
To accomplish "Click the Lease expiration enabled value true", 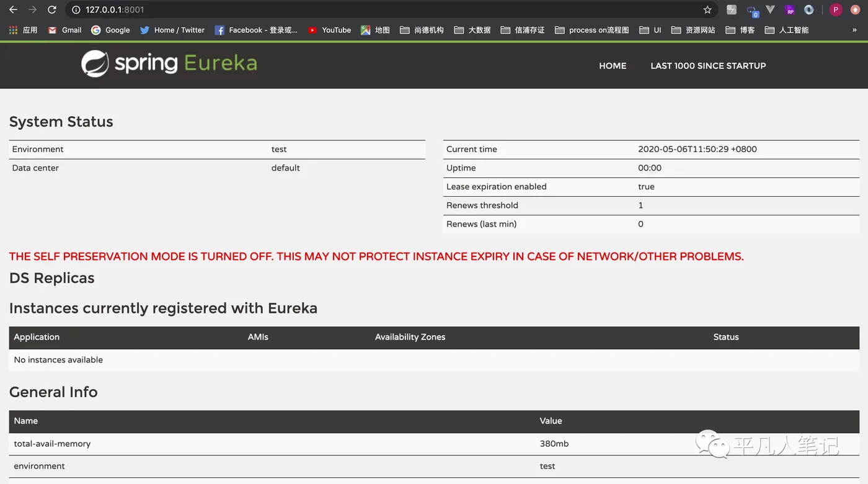I will pos(646,187).
